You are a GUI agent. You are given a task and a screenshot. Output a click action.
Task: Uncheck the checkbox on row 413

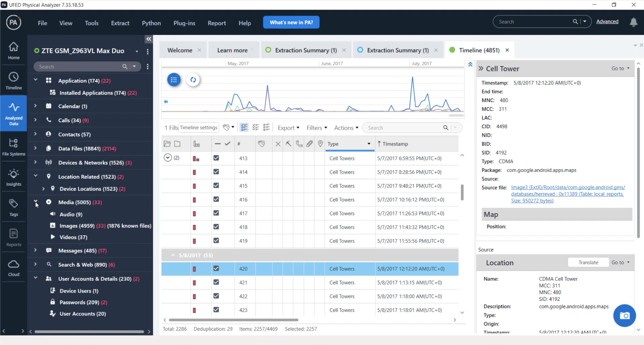pos(216,158)
